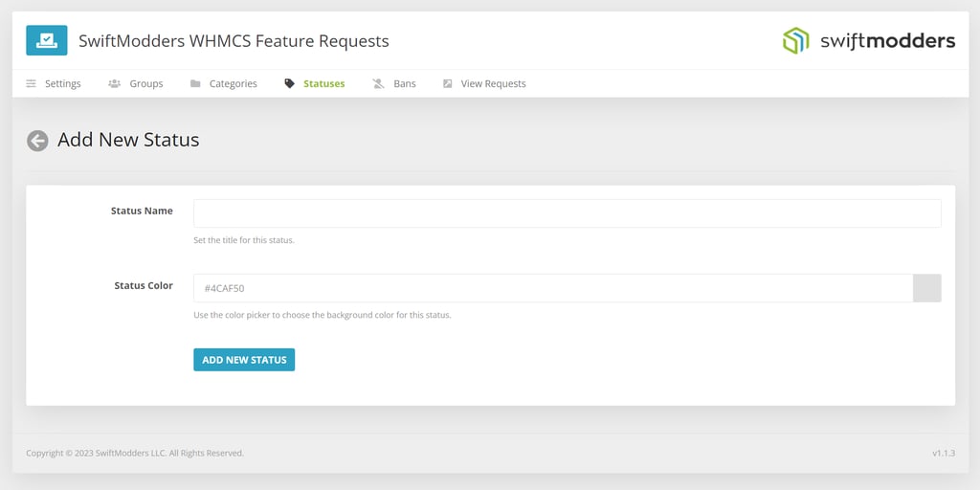This screenshot has height=490, width=980.
Task: Click the v1.1.3 version text
Action: coord(944,453)
